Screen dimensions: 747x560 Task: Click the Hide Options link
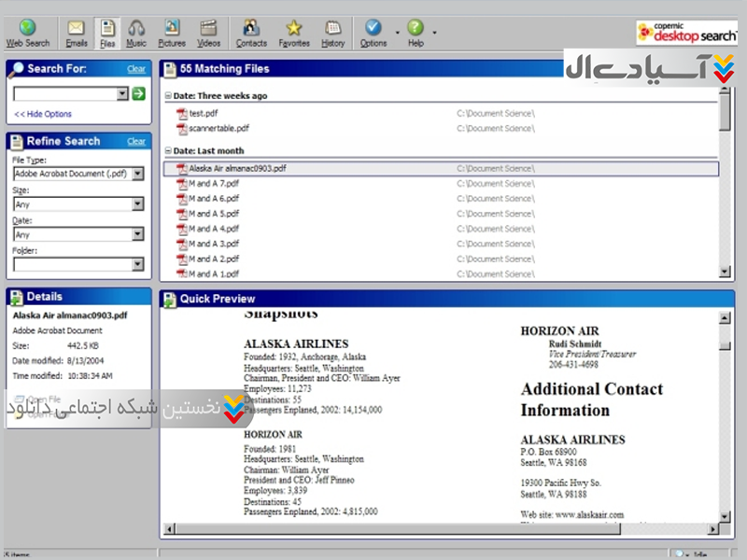(x=43, y=114)
